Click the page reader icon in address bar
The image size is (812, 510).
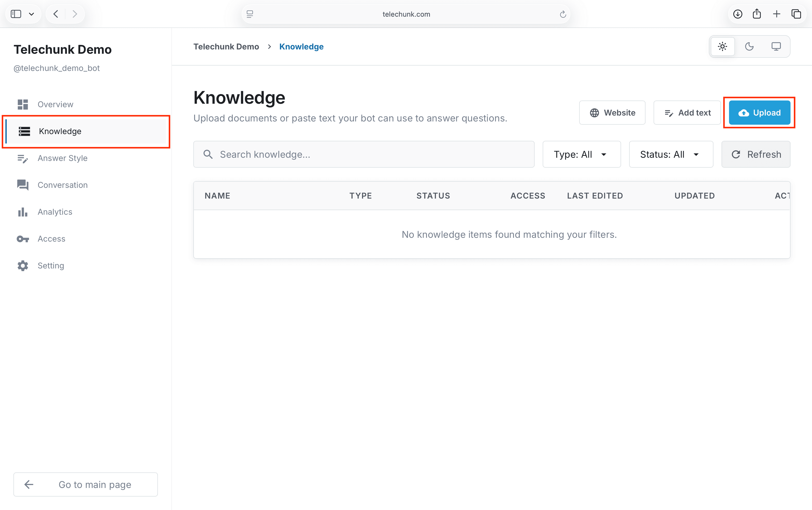coord(250,14)
